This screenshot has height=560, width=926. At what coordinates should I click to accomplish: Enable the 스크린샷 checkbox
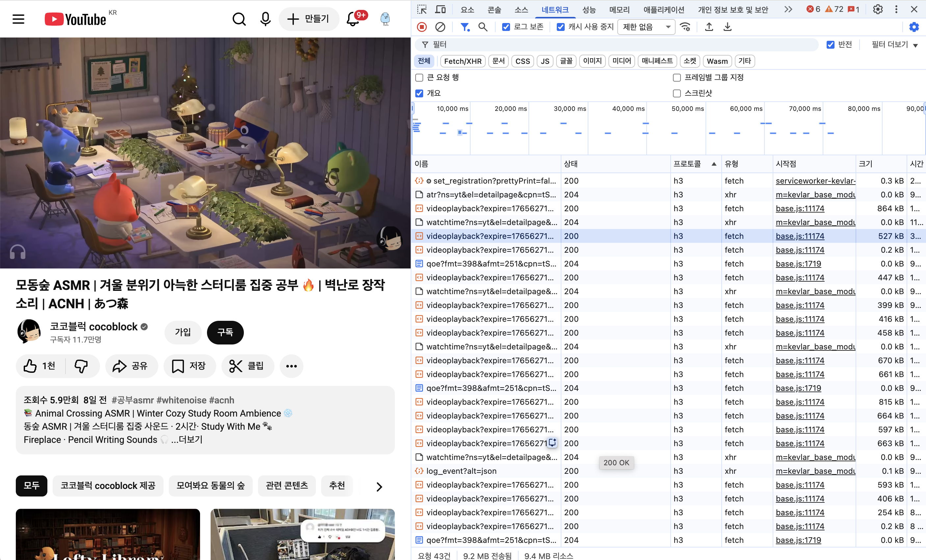677,93
